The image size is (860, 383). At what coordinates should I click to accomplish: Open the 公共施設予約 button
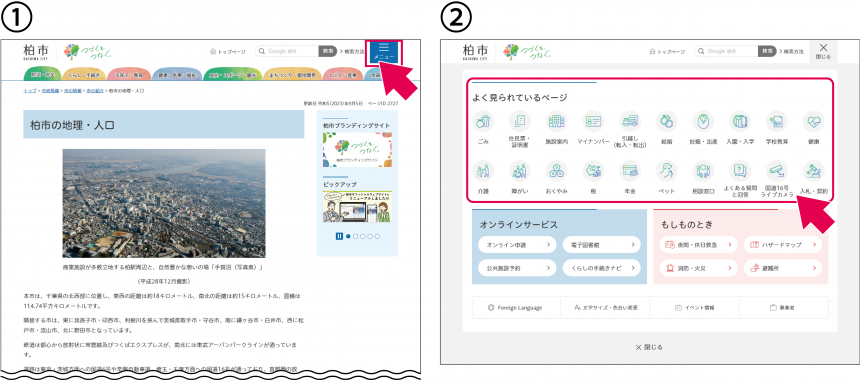[x=518, y=268]
